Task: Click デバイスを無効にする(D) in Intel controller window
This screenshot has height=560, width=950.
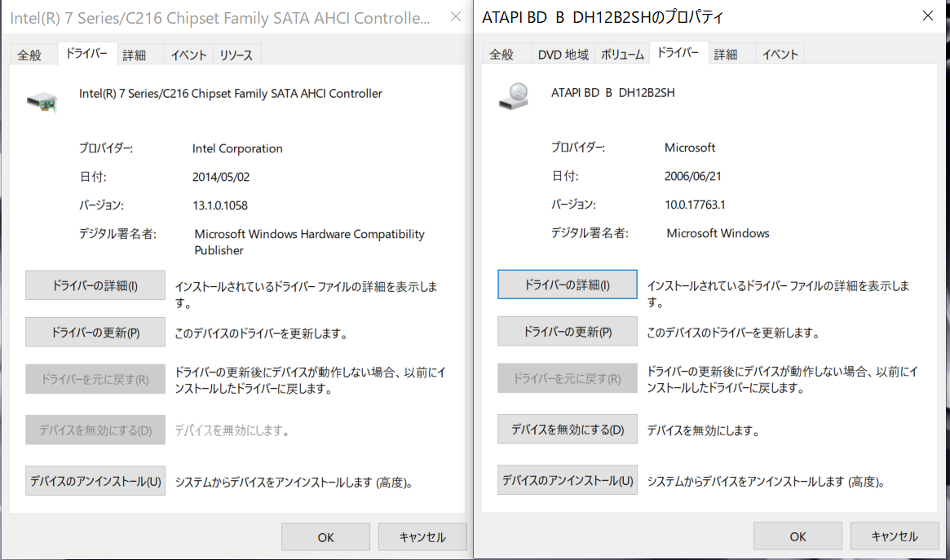Action: tap(95, 430)
